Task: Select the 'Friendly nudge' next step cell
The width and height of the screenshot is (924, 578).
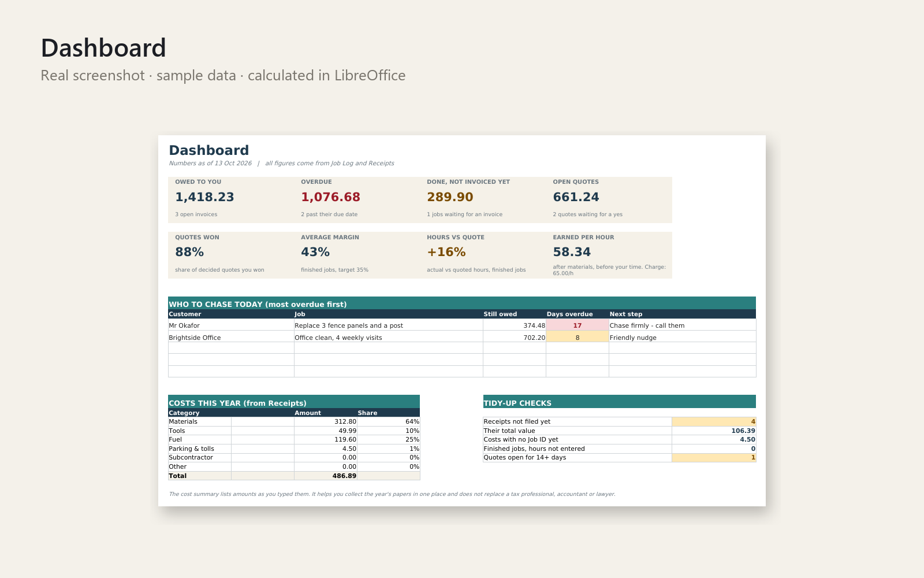Action: coord(683,338)
